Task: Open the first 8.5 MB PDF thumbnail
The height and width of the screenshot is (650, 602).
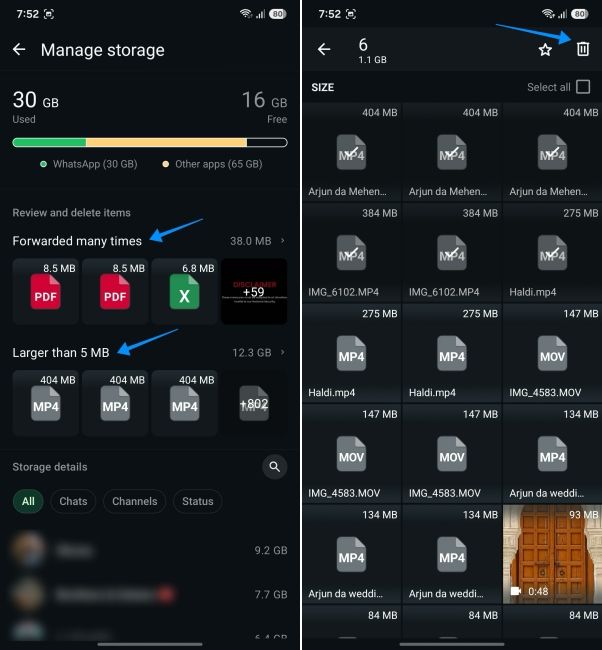Action: point(45,291)
